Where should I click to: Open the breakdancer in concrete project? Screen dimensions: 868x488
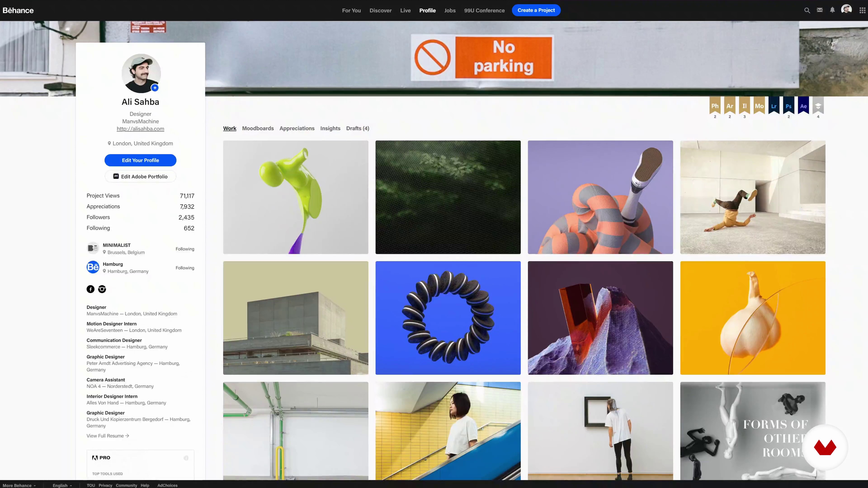753,197
